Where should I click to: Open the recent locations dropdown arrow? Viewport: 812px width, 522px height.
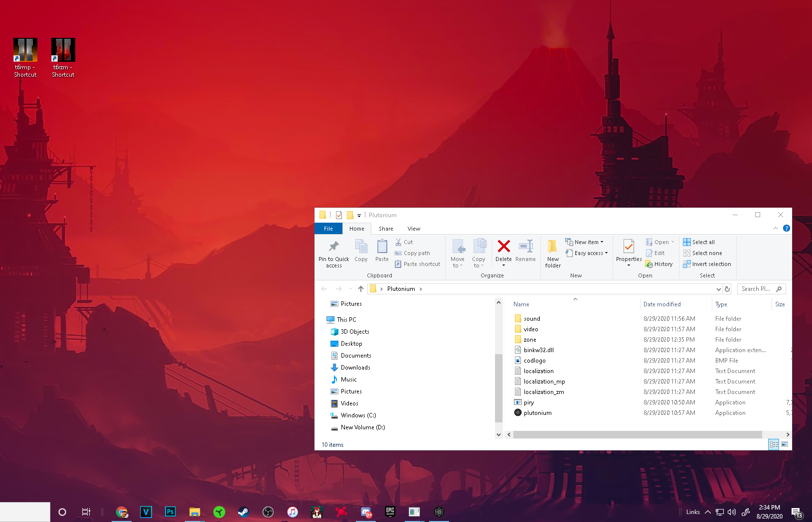tap(350, 289)
